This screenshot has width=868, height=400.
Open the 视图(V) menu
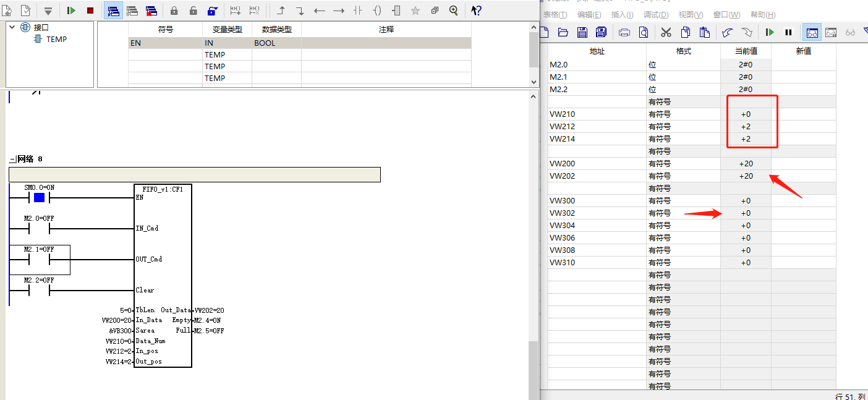(691, 15)
